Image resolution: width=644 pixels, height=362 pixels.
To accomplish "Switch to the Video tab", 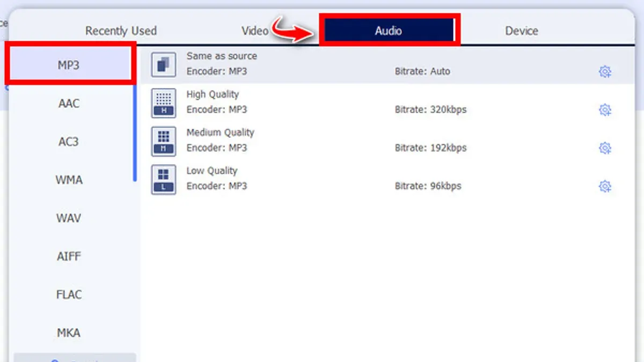I will (255, 31).
